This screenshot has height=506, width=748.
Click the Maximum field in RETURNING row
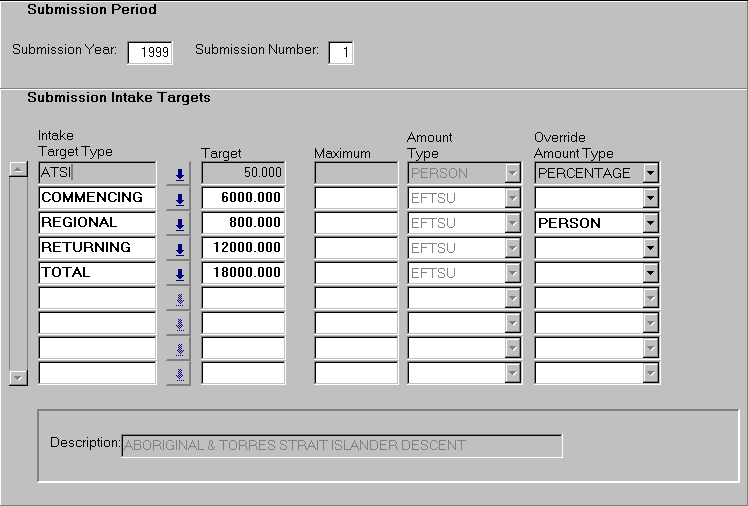tap(355, 248)
